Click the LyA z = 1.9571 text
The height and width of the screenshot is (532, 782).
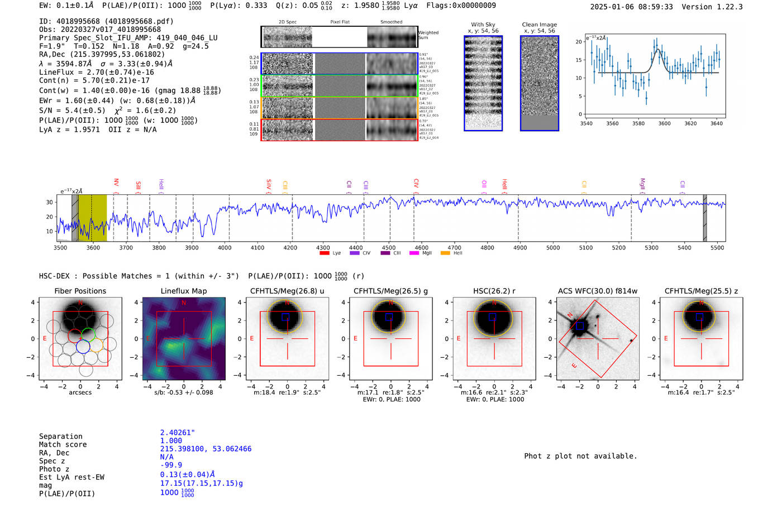point(69,130)
